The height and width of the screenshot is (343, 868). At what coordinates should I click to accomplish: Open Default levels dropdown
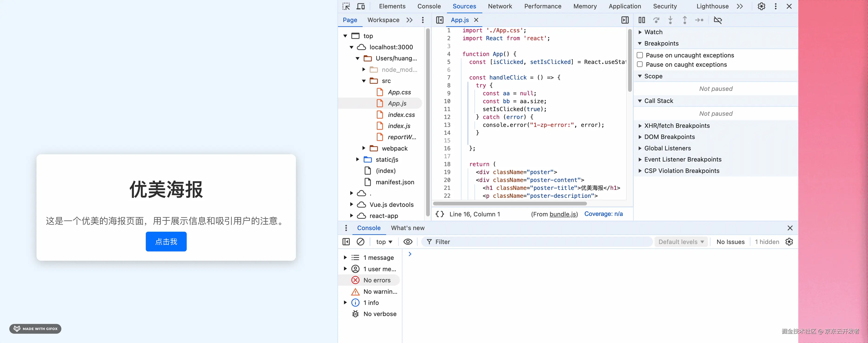[681, 242]
